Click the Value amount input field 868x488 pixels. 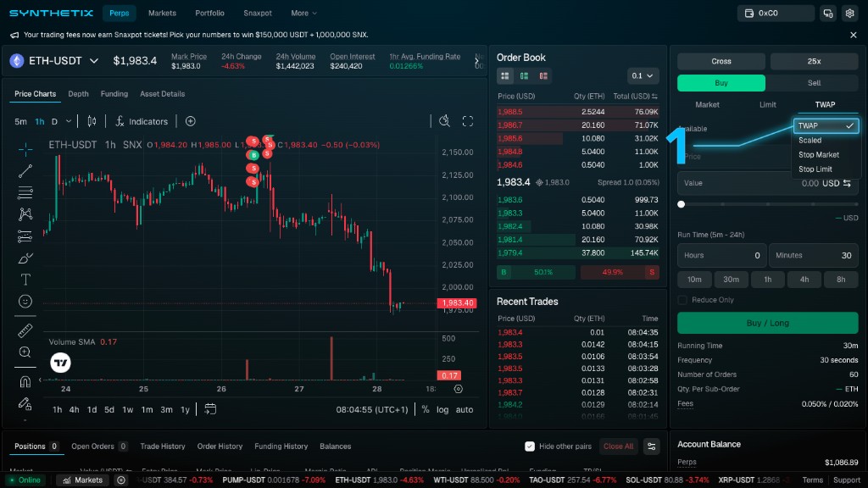coord(768,183)
